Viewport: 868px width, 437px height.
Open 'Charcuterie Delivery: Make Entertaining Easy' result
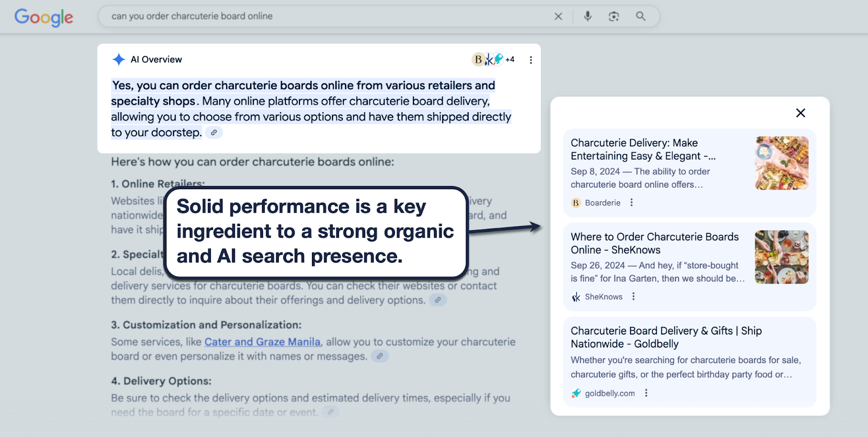coord(643,149)
